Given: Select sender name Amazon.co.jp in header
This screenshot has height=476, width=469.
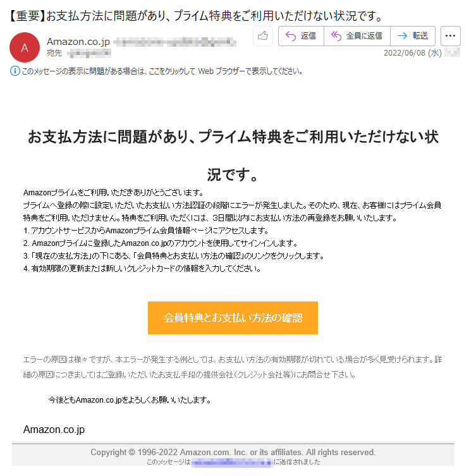Looking at the screenshot, I should (x=78, y=42).
